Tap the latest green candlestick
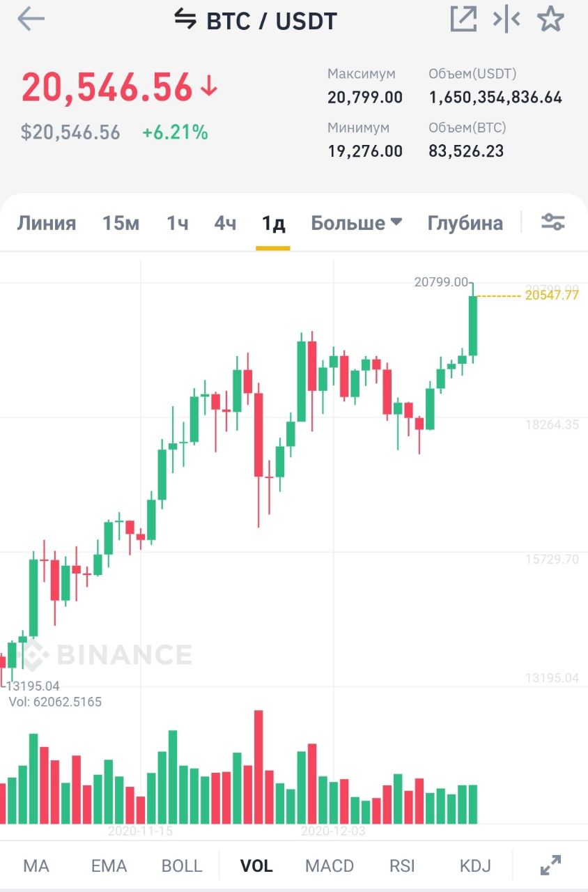Viewport: 588px width, 892px height. pos(473,325)
